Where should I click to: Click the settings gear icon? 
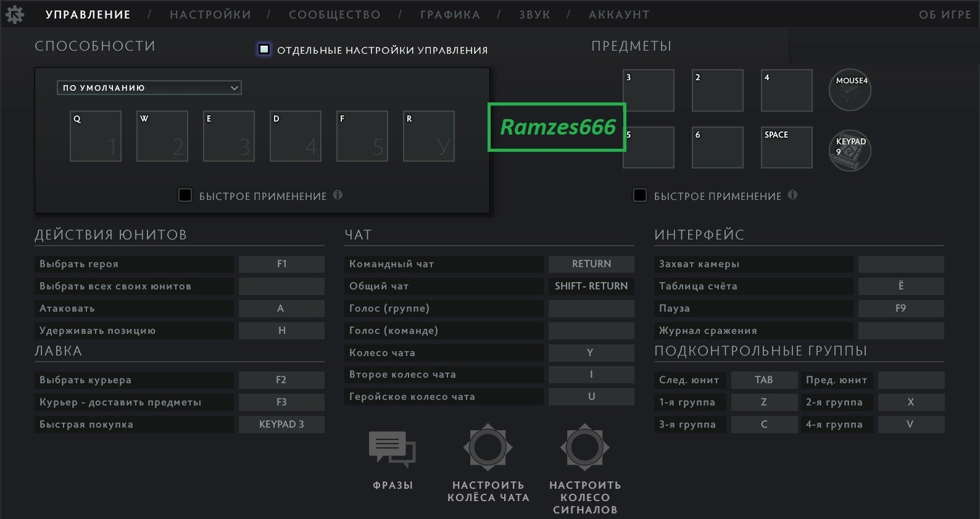[x=14, y=15]
